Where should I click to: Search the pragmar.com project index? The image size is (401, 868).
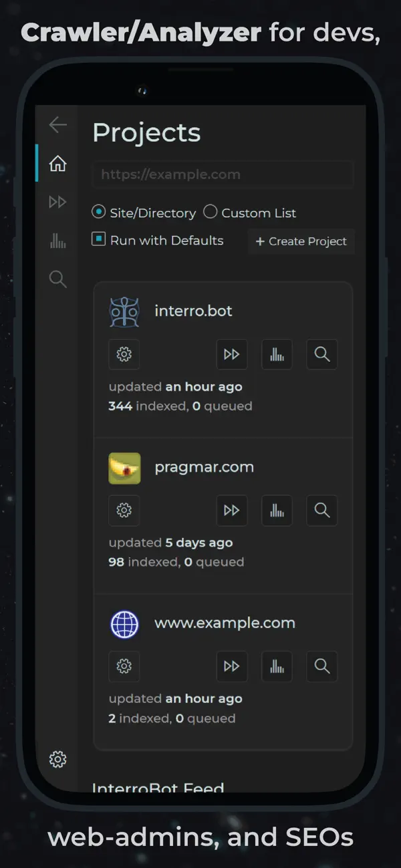(322, 511)
